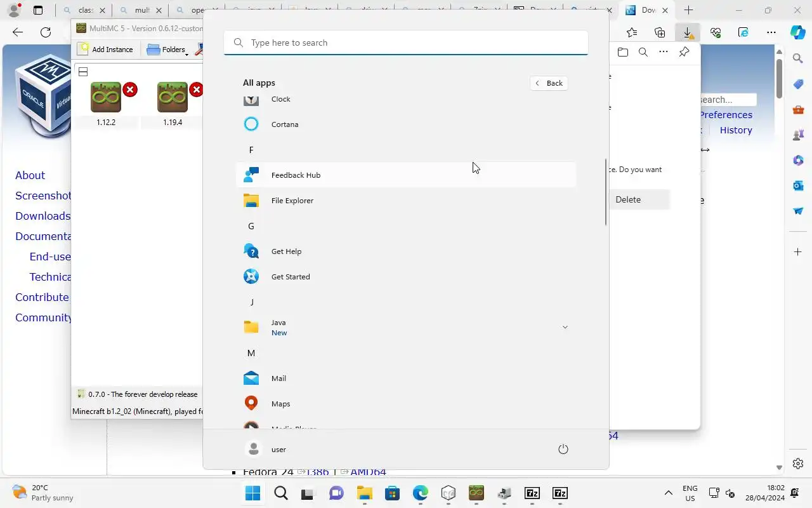812x508 pixels.
Task: Jump to letter G section header
Action: [251, 226]
